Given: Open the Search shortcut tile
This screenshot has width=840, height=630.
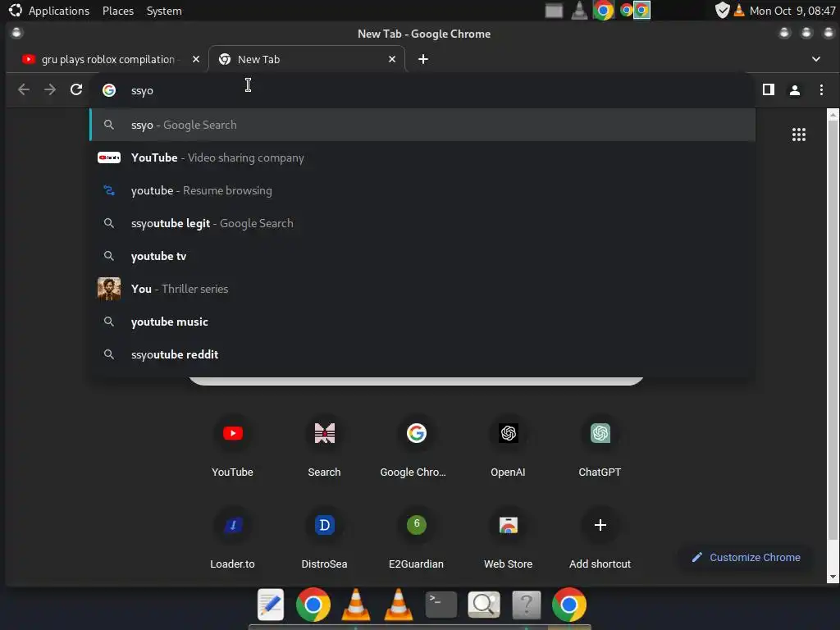Looking at the screenshot, I should [324, 445].
